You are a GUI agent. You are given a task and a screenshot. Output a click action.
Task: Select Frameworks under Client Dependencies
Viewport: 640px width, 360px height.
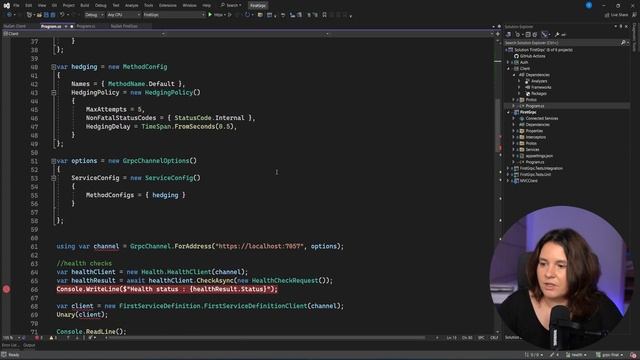541,87
